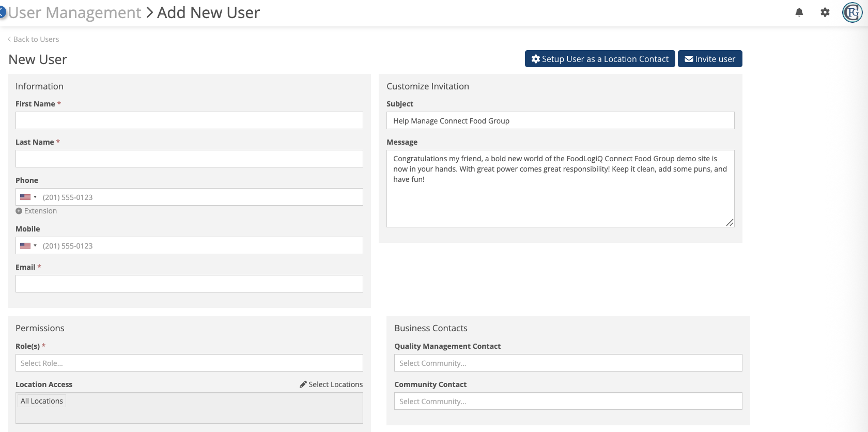
Task: Click the invitation Subject field
Action: pos(560,120)
